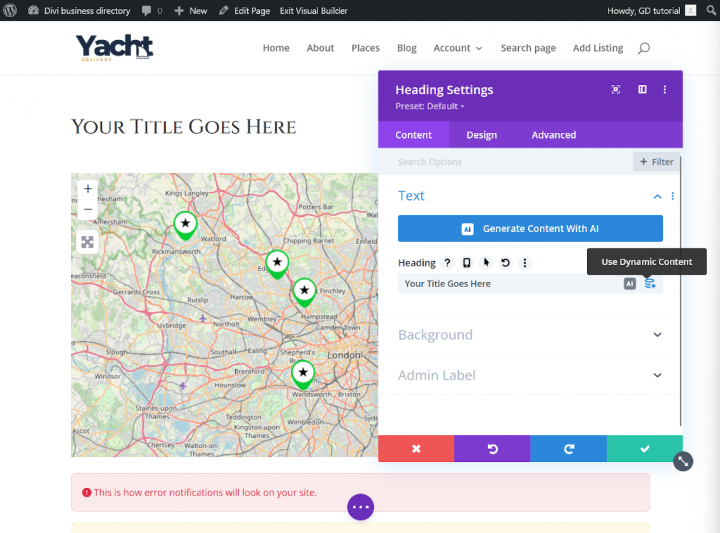This screenshot has height=533, width=720.
Task: Click the AI icon in heading field
Action: [x=630, y=284]
